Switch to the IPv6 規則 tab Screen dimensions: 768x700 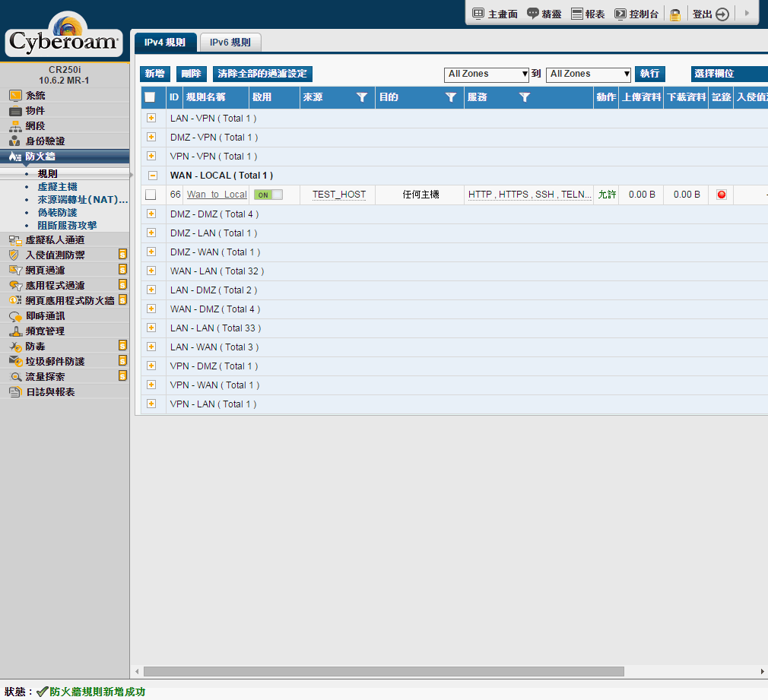click(230, 43)
